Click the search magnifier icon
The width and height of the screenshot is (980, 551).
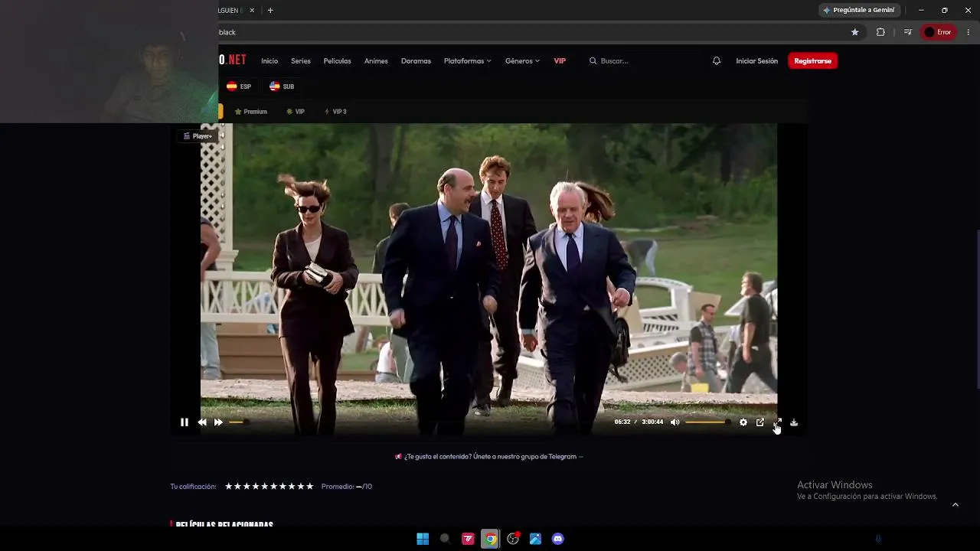(x=593, y=61)
